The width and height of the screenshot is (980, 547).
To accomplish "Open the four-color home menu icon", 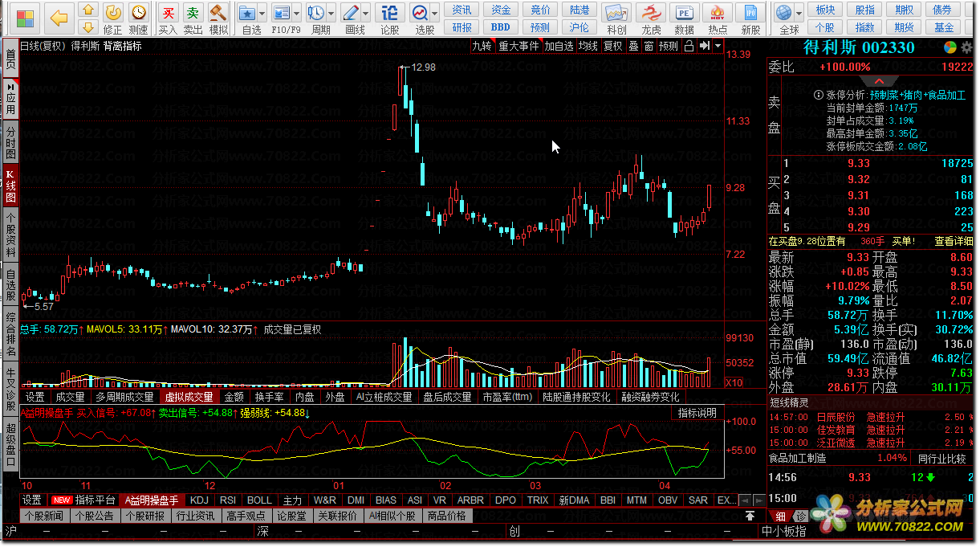I will pos(25,17).
